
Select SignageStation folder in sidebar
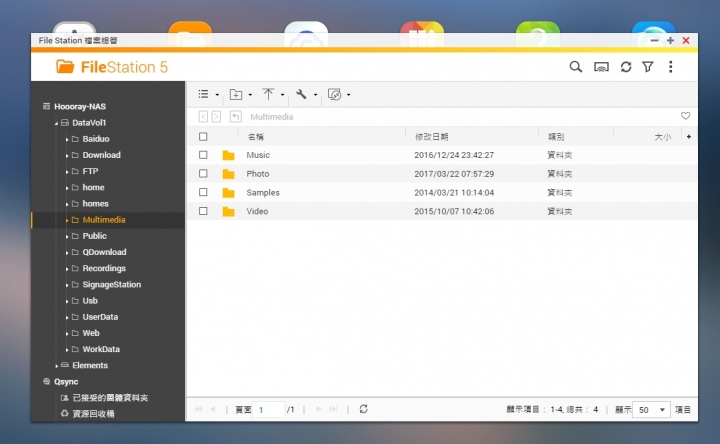coord(112,285)
